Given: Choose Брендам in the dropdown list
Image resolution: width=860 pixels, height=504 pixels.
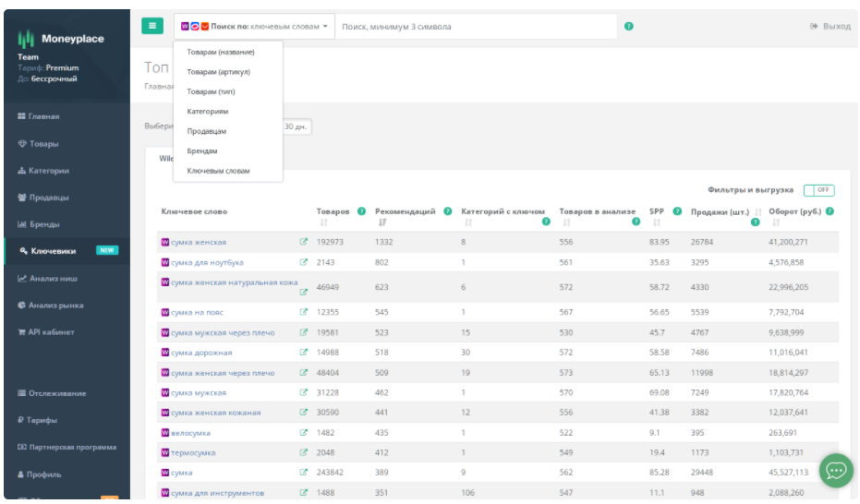Looking at the screenshot, I should click(x=202, y=151).
